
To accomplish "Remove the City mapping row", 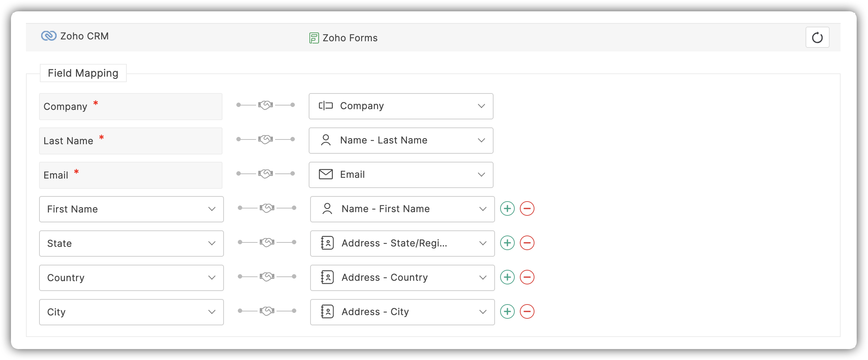I will [527, 312].
